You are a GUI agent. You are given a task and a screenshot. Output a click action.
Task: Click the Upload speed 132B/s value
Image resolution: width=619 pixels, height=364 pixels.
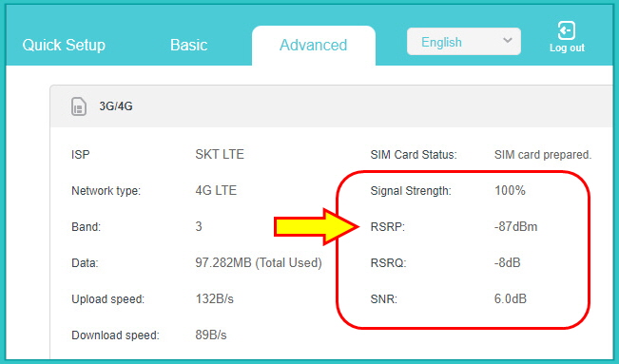coord(214,298)
